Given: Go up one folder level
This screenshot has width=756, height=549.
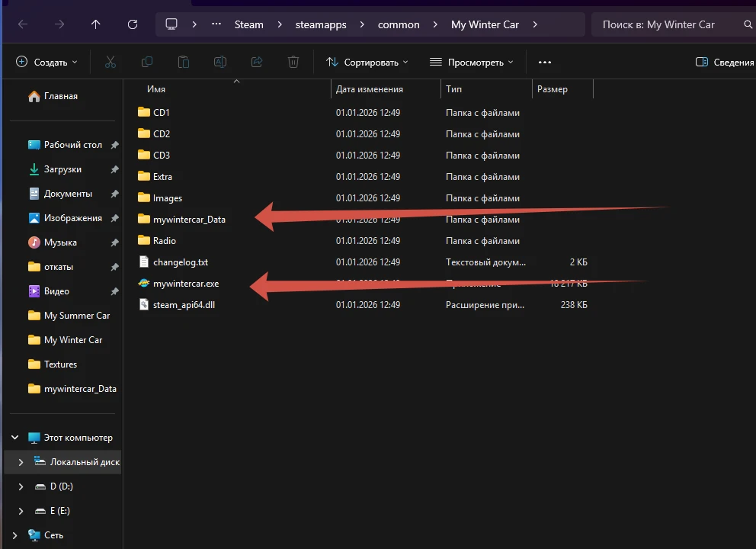Looking at the screenshot, I should pos(95,24).
